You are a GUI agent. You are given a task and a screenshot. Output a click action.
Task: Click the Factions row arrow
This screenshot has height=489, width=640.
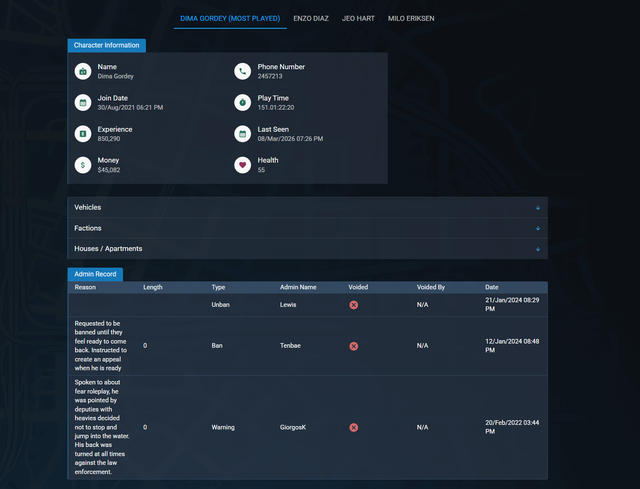click(x=538, y=229)
